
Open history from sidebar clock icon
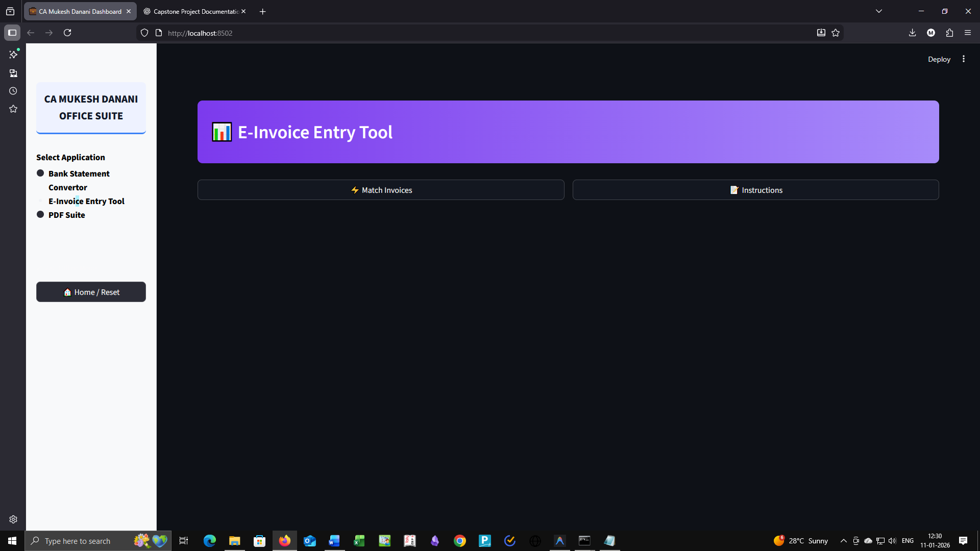pos(13,91)
